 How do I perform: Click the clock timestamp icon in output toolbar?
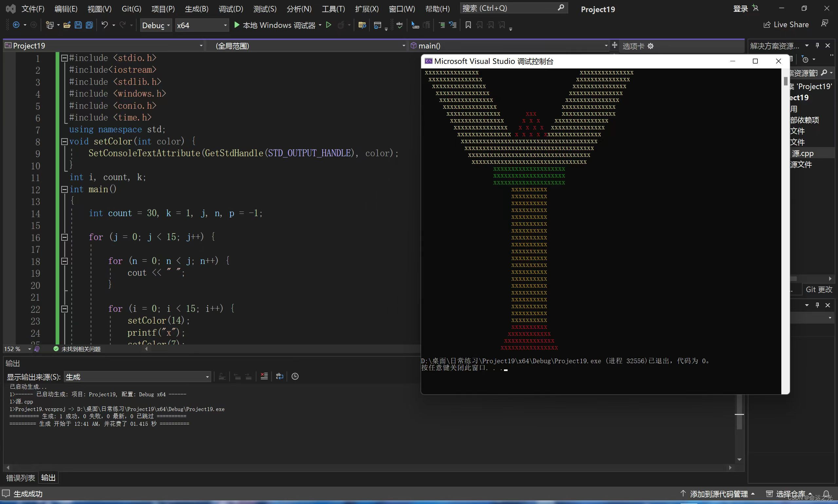tap(295, 376)
